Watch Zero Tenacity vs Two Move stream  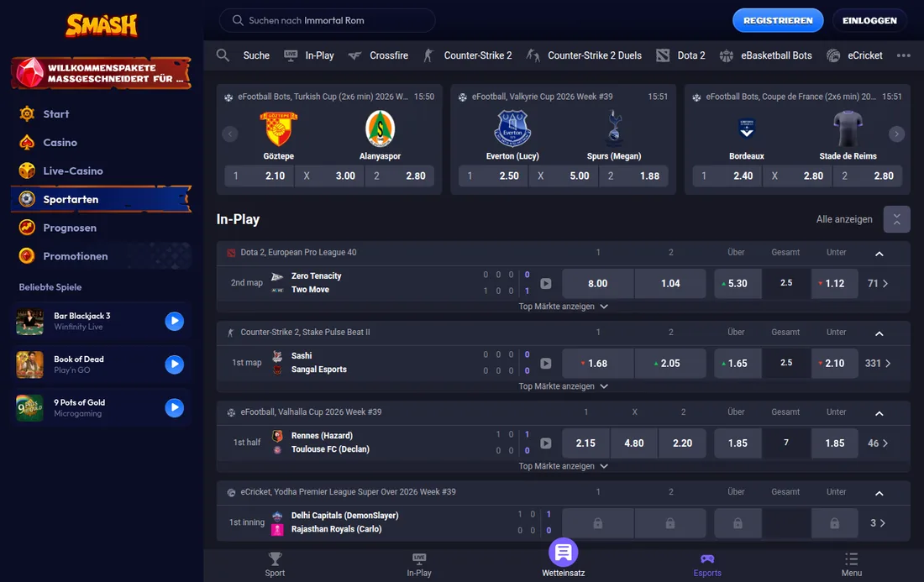pyautogui.click(x=546, y=283)
